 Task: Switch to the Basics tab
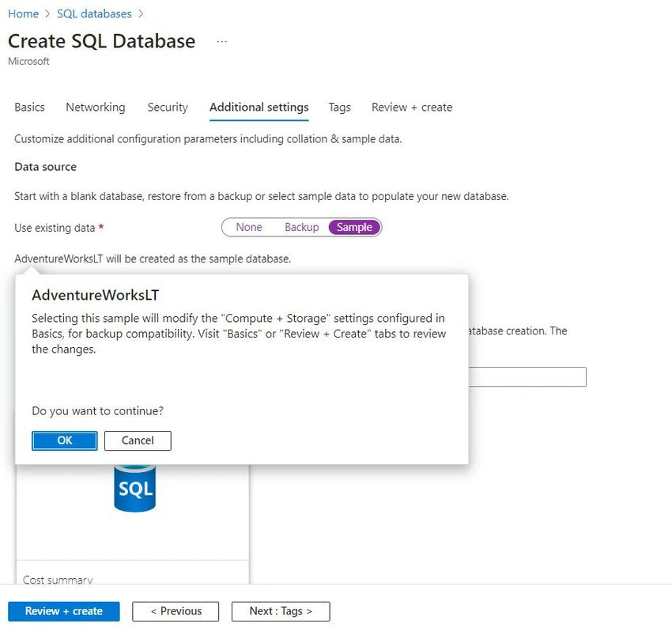pos(29,108)
